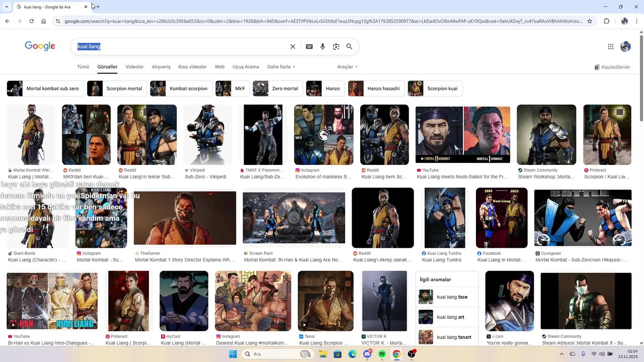Click the magnifier search button

(349, 46)
